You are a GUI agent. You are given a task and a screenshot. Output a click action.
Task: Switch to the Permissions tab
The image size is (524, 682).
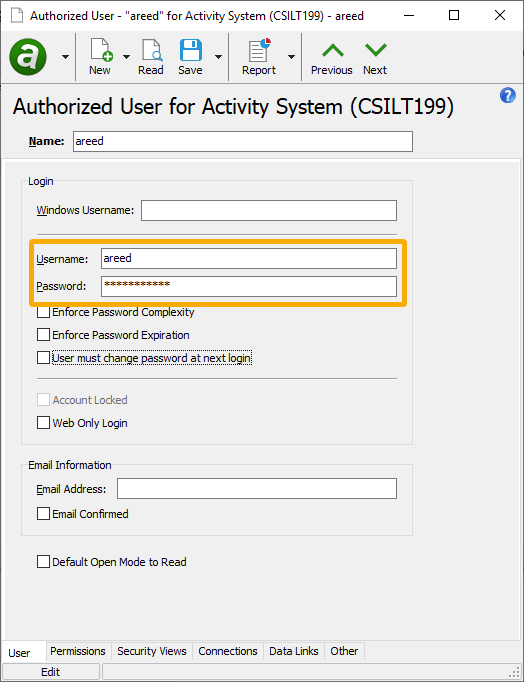[x=78, y=651]
